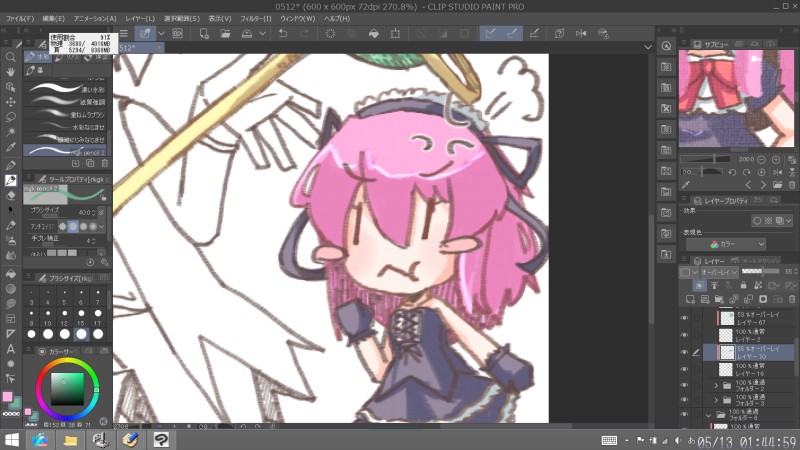Viewport: 800px width, 450px height.
Task: Open the オーバーレイ blend mode dropdown
Action: (719, 272)
